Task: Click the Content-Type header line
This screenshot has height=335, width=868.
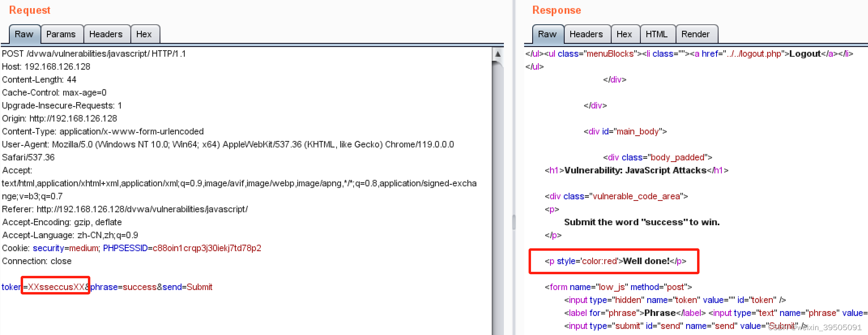Action: point(103,132)
